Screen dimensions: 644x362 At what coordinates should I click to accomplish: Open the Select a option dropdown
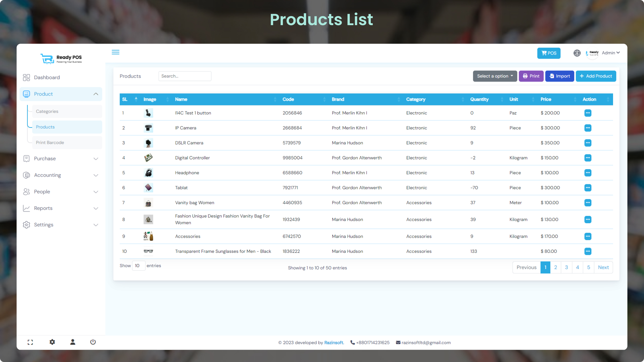[x=495, y=76]
